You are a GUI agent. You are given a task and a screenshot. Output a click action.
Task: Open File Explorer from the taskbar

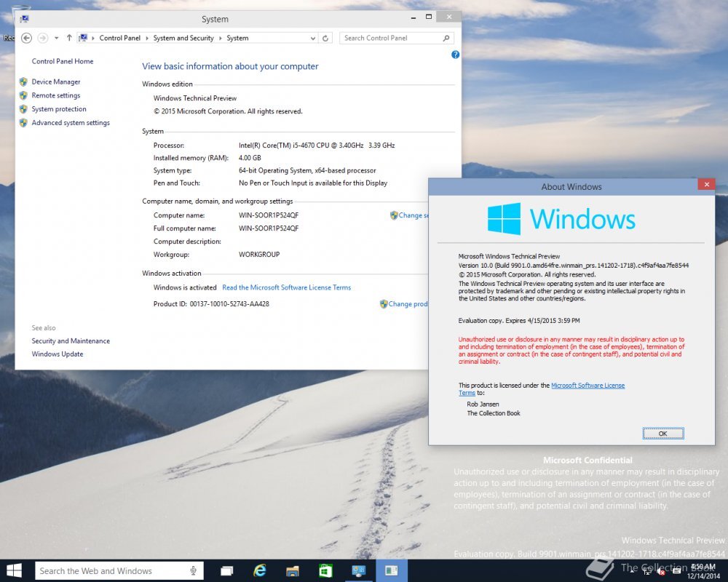292,570
